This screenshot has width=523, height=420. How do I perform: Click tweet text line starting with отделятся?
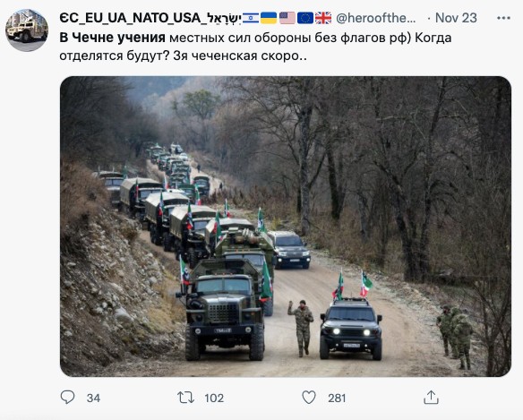click(x=183, y=56)
